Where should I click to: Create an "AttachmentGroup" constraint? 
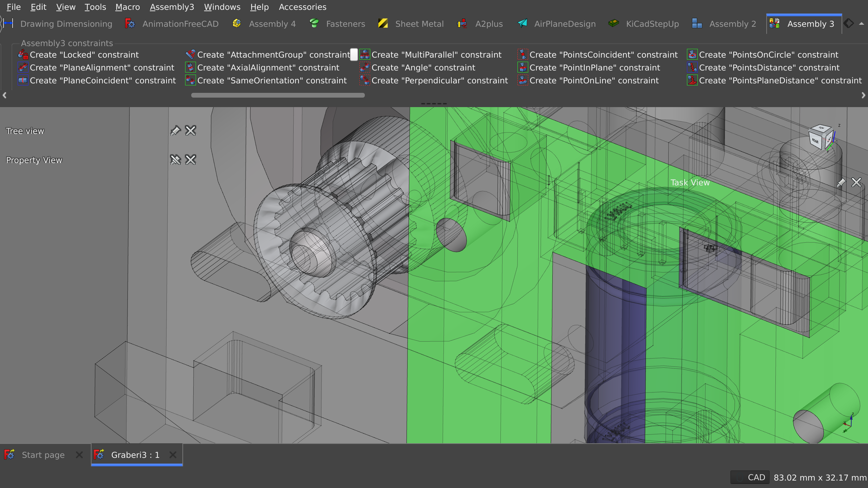268,55
